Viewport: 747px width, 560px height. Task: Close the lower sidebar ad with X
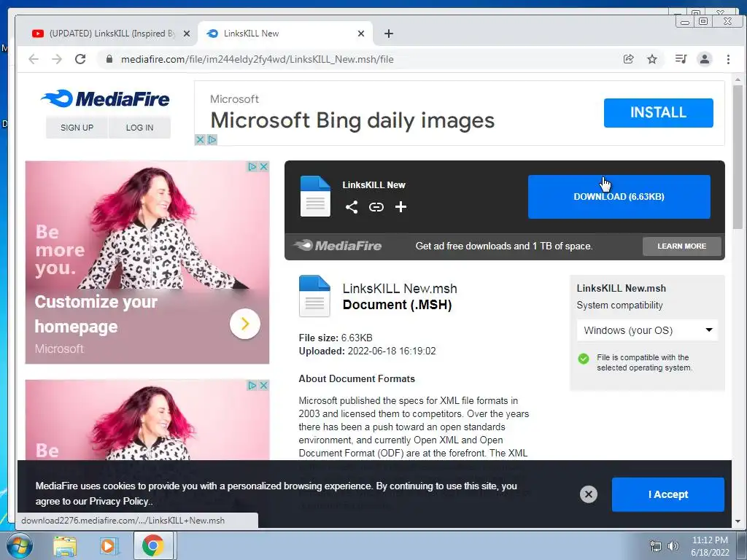click(263, 385)
